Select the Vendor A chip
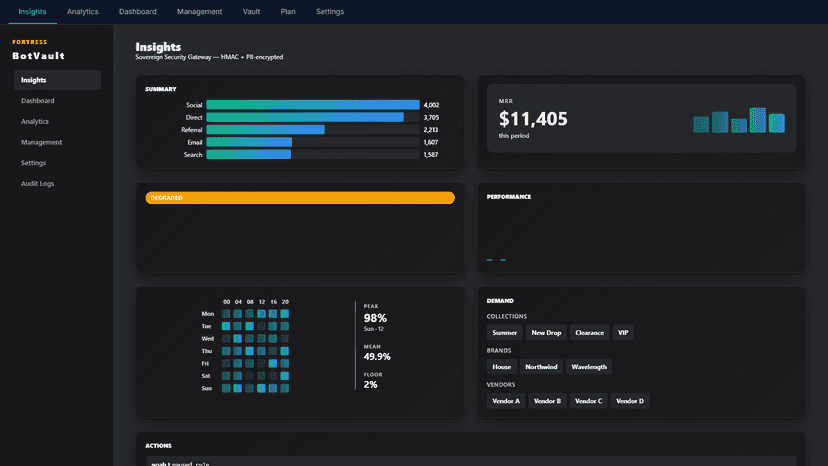 click(506, 401)
